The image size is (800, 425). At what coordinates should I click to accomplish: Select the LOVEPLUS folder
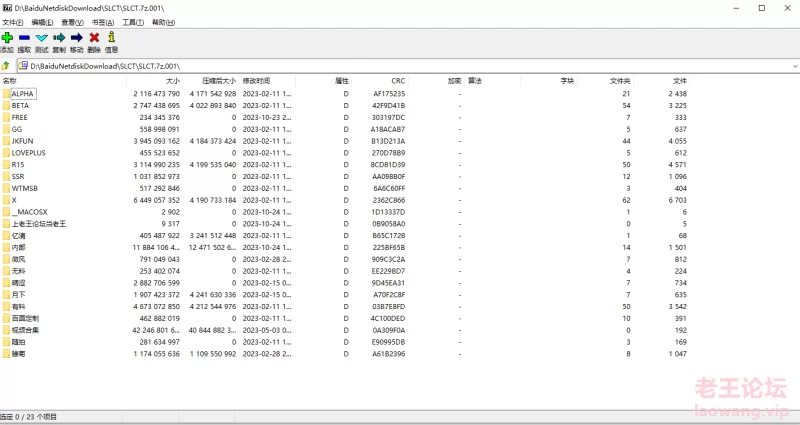pyautogui.click(x=28, y=153)
